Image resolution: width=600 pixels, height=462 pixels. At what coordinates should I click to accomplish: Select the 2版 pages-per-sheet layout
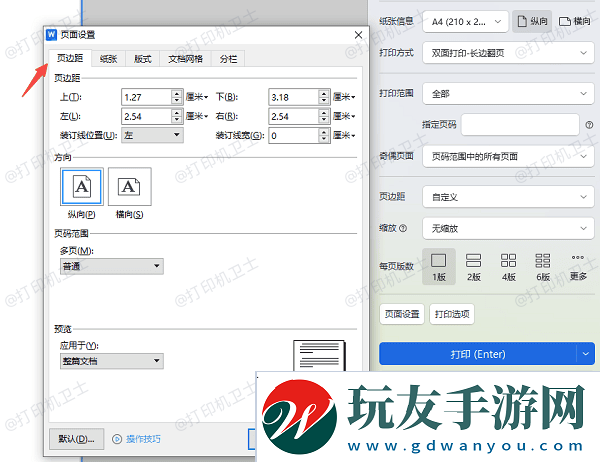[x=473, y=266]
